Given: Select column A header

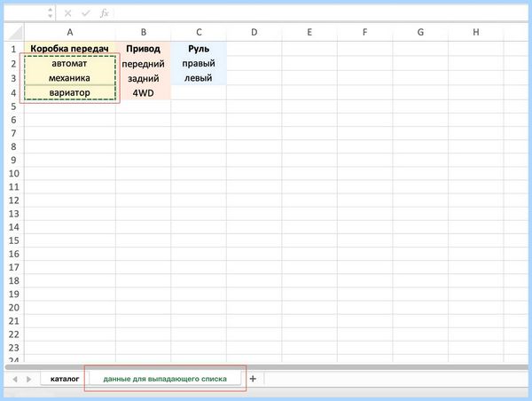Looking at the screenshot, I should 70,32.
